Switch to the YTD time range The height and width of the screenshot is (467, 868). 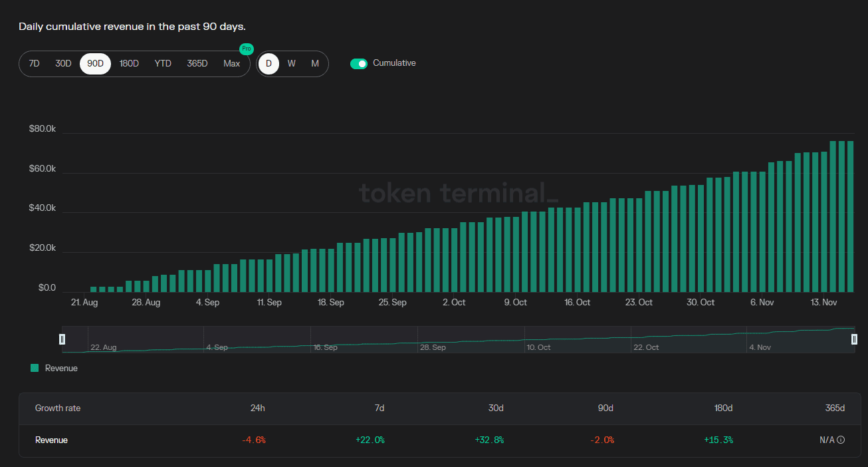[163, 64]
